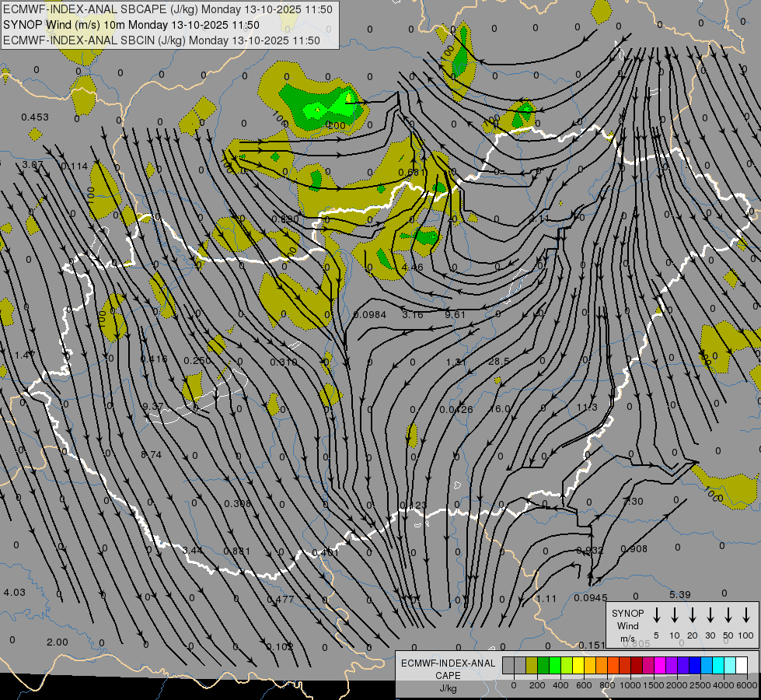761x700 pixels.
Task: Pick the olive swatch in the CAPE legend
Action: tap(532, 666)
